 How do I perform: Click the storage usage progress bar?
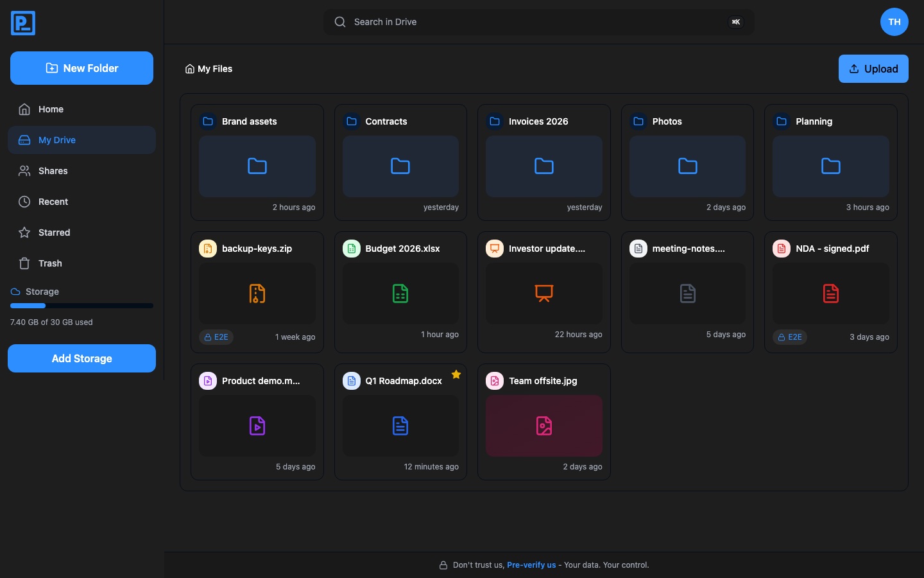click(x=81, y=306)
